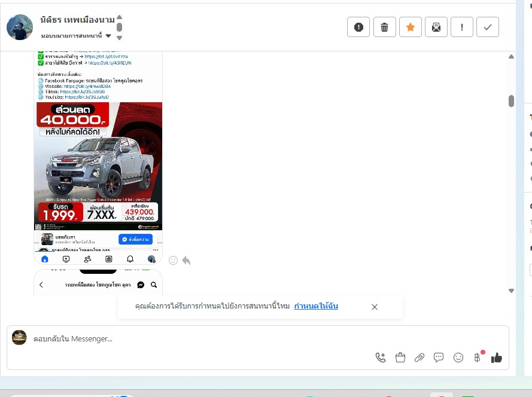This screenshot has height=397, width=532.
Task: Mark conversation as unread envelope icon
Action: click(x=436, y=27)
